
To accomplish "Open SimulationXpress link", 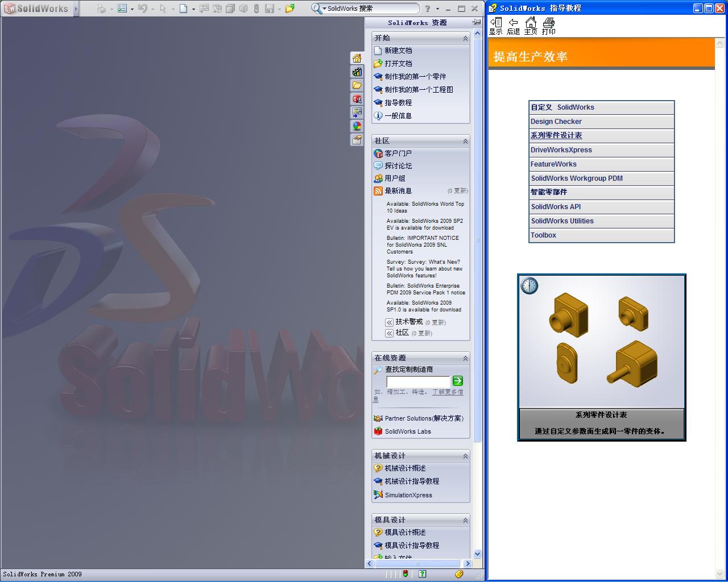I will coord(408,495).
